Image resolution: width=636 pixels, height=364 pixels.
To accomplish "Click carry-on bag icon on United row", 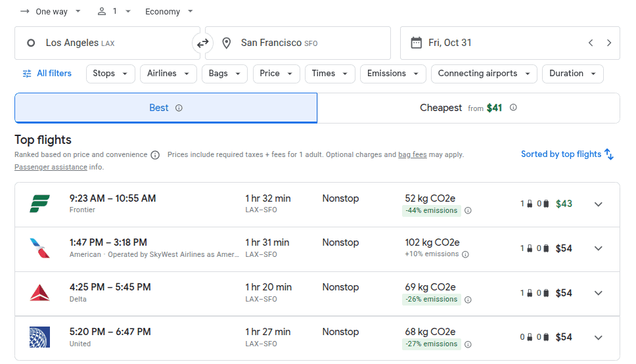I will tap(530, 337).
